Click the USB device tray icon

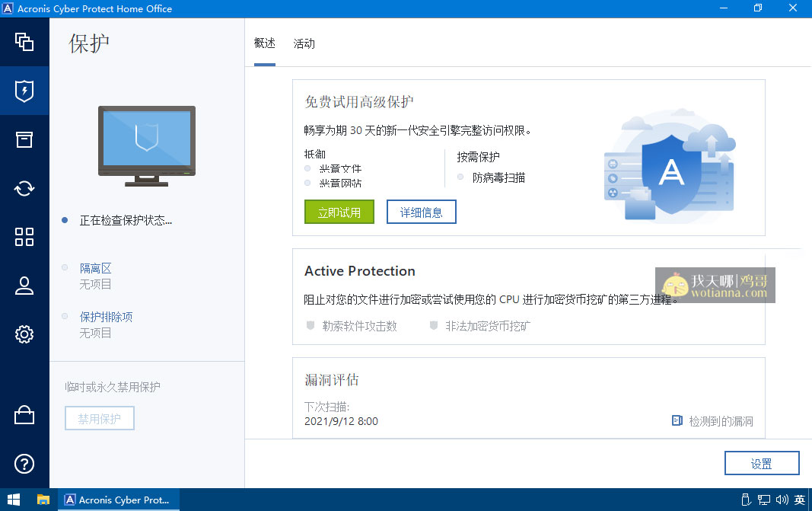pos(746,500)
